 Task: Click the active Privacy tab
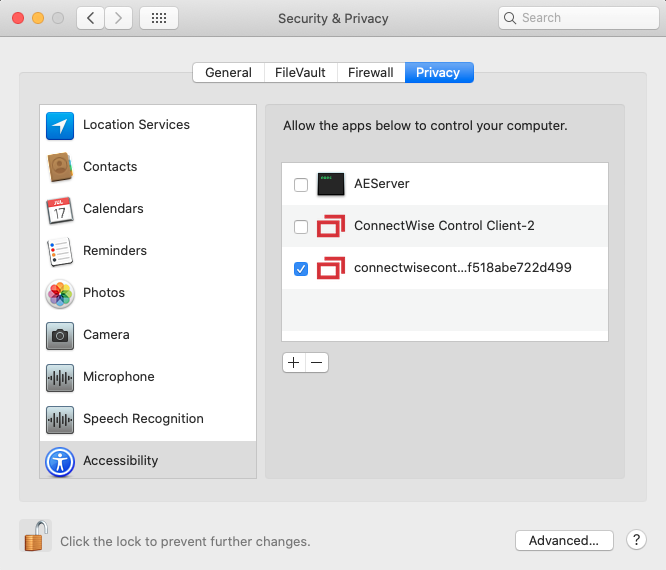[439, 73]
